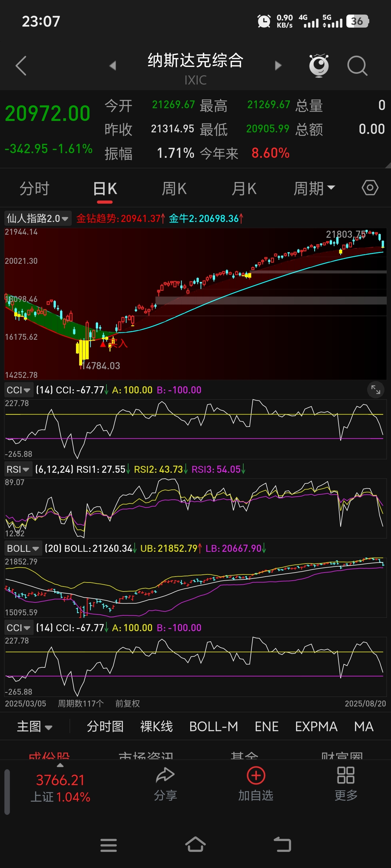
Task: Select the 日K chart tab
Action: click(x=105, y=188)
